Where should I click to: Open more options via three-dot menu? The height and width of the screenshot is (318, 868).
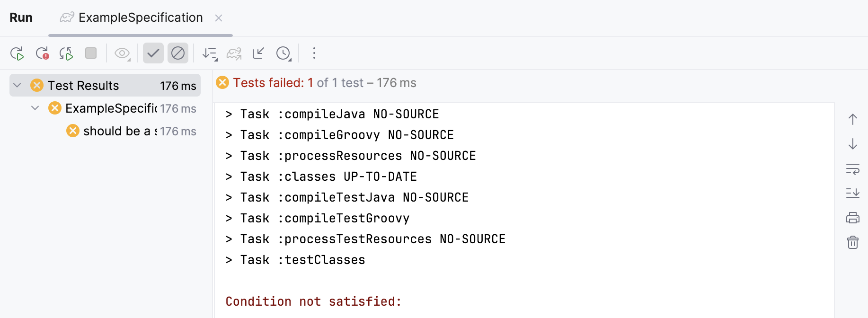314,53
